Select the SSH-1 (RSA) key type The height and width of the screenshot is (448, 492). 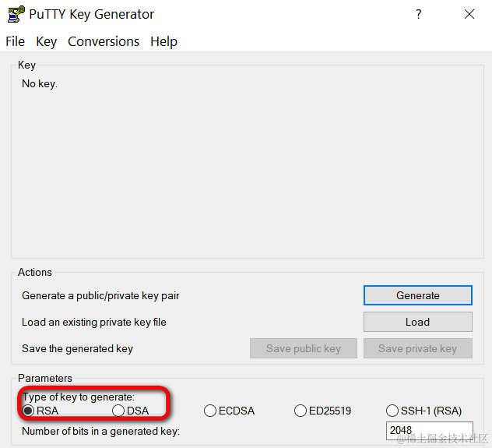424,411
